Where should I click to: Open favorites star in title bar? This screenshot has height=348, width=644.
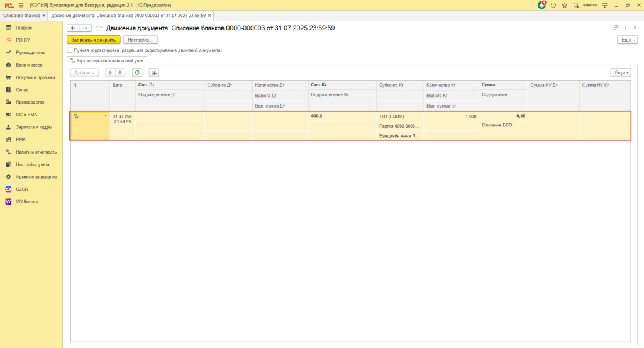point(564,5)
